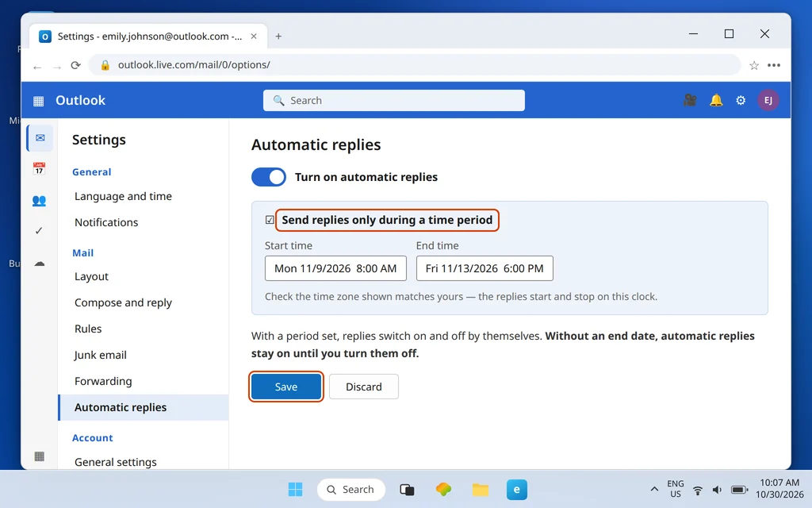Open the Start time date-time picker

[x=335, y=268]
